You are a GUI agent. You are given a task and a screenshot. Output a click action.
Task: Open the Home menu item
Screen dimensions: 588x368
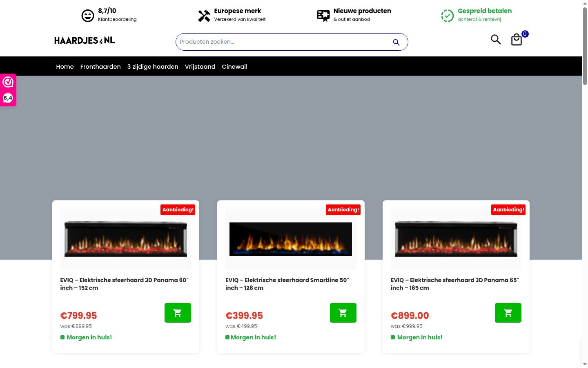65,67
